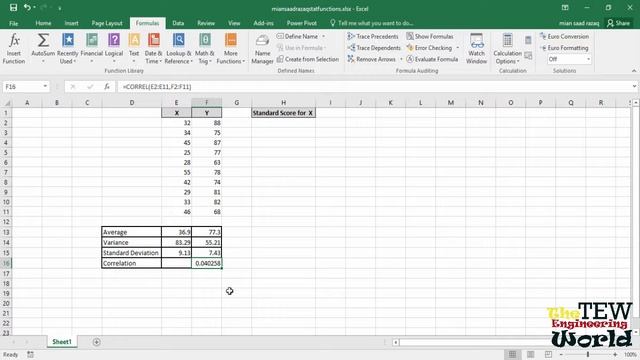The height and width of the screenshot is (360, 640).
Task: Click zoom in plus button
Action: pos(615,354)
